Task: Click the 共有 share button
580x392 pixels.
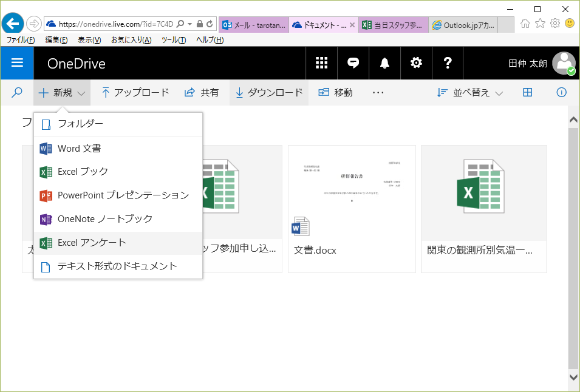Action: [x=202, y=92]
